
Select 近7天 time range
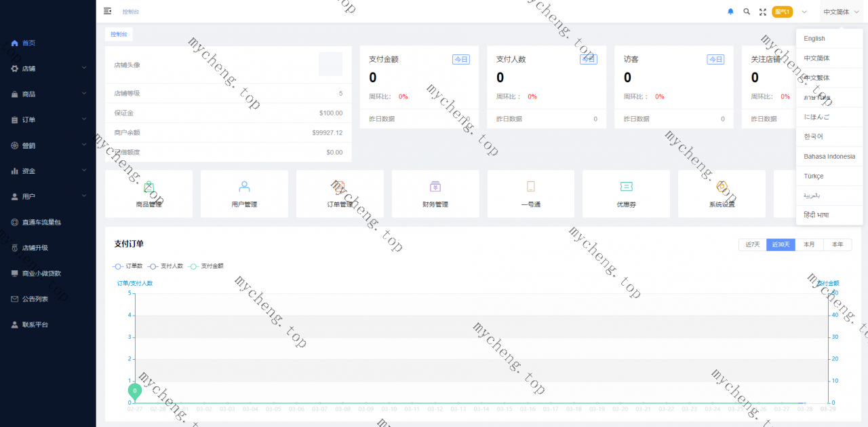pyautogui.click(x=753, y=245)
